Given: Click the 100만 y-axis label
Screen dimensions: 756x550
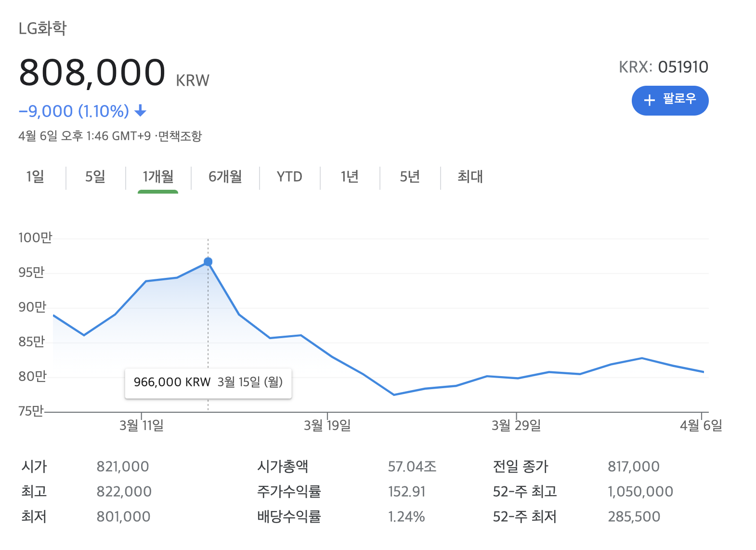Looking at the screenshot, I should (35, 237).
